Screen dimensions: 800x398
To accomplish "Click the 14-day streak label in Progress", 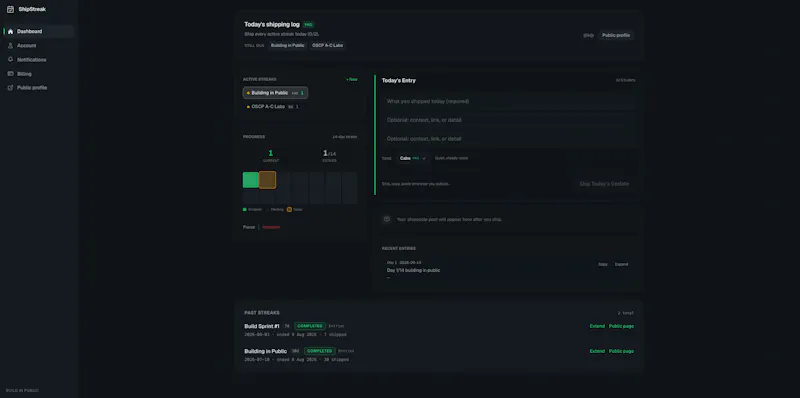I will 345,137.
